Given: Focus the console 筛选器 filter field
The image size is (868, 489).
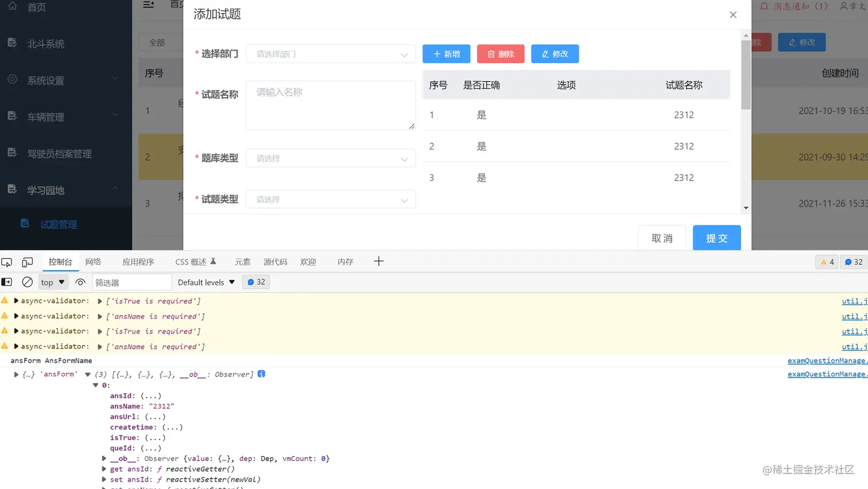Looking at the screenshot, I should point(132,282).
